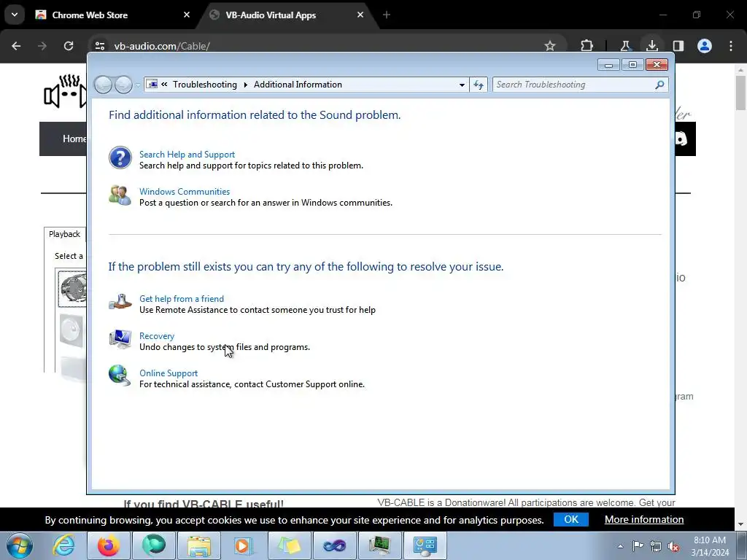Open the Recovery link
The image size is (747, 560).
(x=157, y=335)
